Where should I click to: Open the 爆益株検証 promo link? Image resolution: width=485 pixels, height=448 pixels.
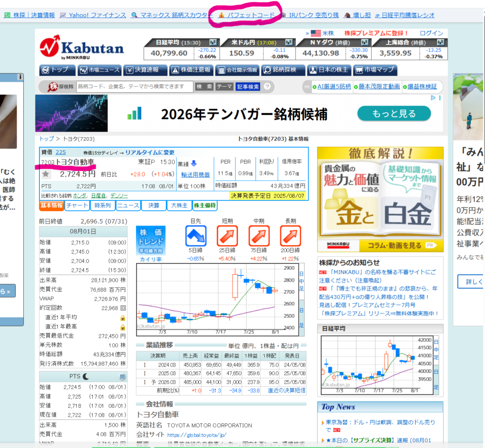(422, 87)
